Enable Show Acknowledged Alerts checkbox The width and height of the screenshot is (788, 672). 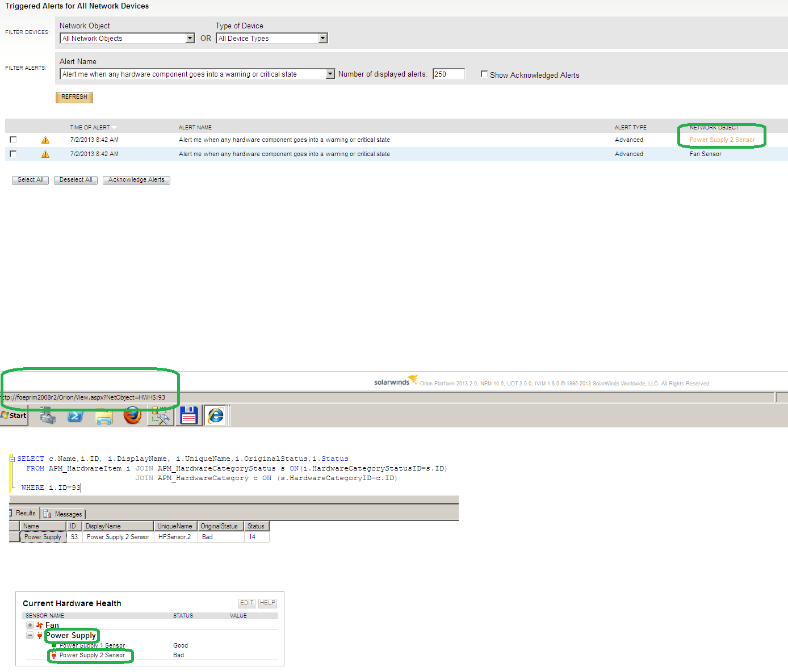point(484,74)
